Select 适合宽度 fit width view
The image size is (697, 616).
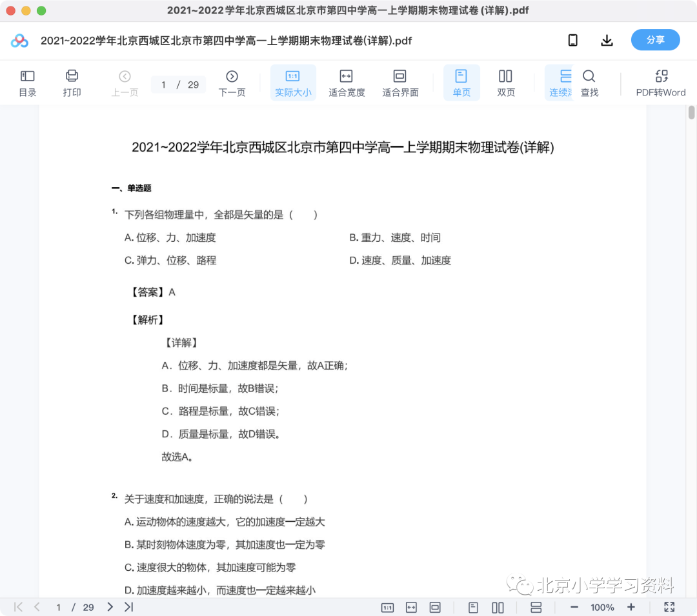pyautogui.click(x=347, y=83)
